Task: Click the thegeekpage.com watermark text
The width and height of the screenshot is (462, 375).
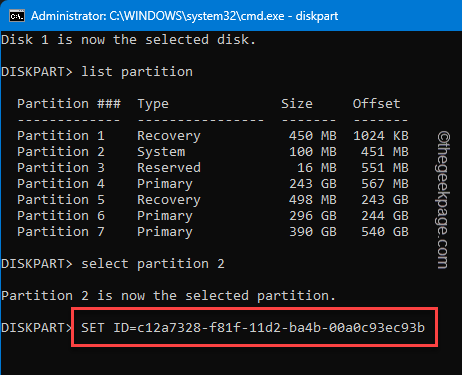Action: (x=443, y=200)
